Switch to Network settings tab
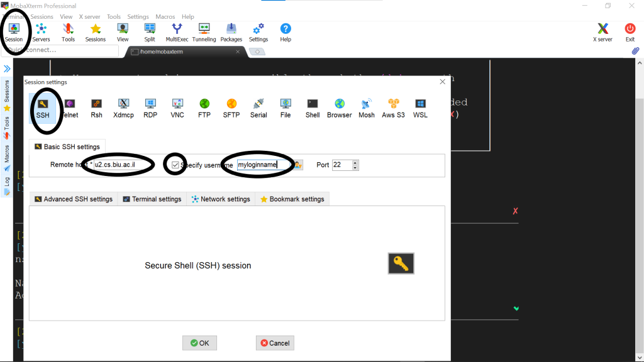The height and width of the screenshot is (362, 644). [x=221, y=199]
